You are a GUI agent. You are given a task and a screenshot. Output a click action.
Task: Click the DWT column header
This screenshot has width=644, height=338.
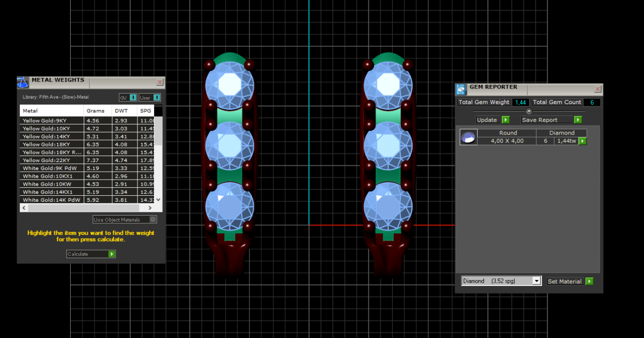(x=125, y=111)
